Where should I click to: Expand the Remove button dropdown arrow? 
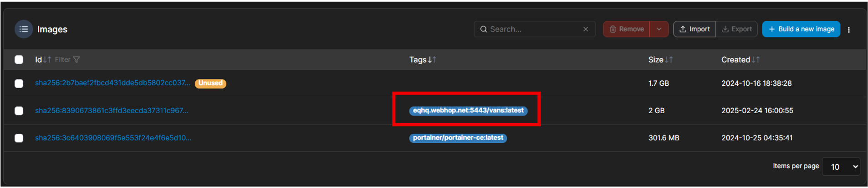pyautogui.click(x=659, y=29)
